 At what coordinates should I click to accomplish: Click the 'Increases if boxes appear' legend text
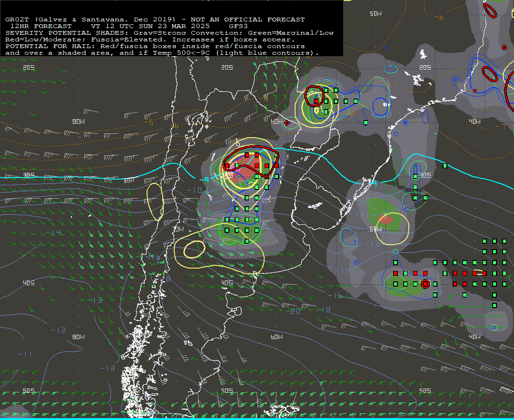[x=233, y=40]
